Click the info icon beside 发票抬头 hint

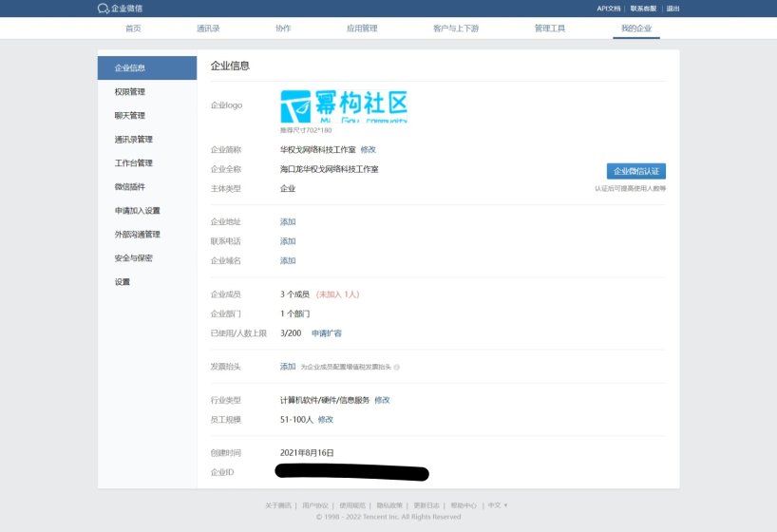(x=396, y=367)
